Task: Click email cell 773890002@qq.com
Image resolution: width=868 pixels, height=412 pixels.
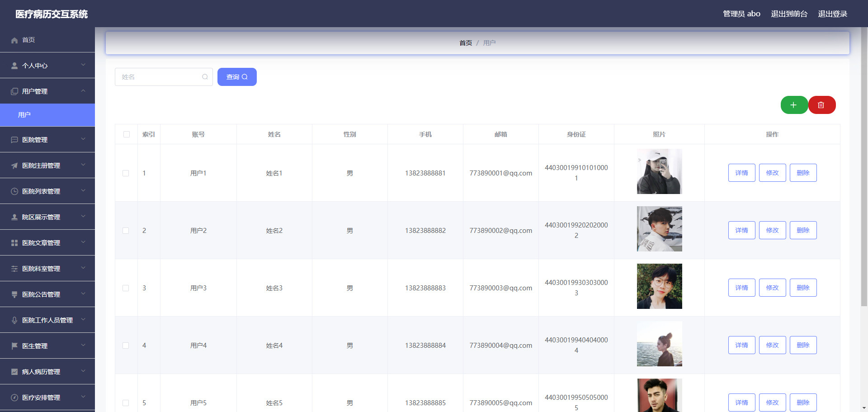Action: coord(500,231)
